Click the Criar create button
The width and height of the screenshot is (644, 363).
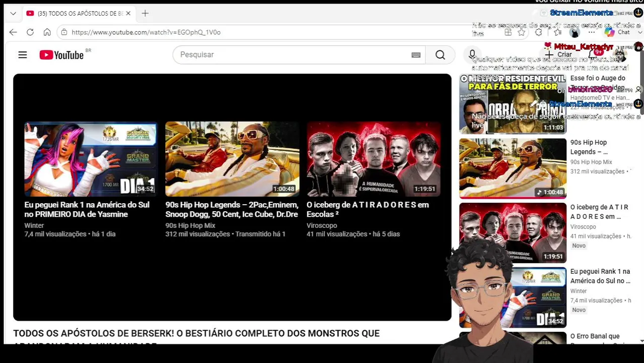[558, 54]
